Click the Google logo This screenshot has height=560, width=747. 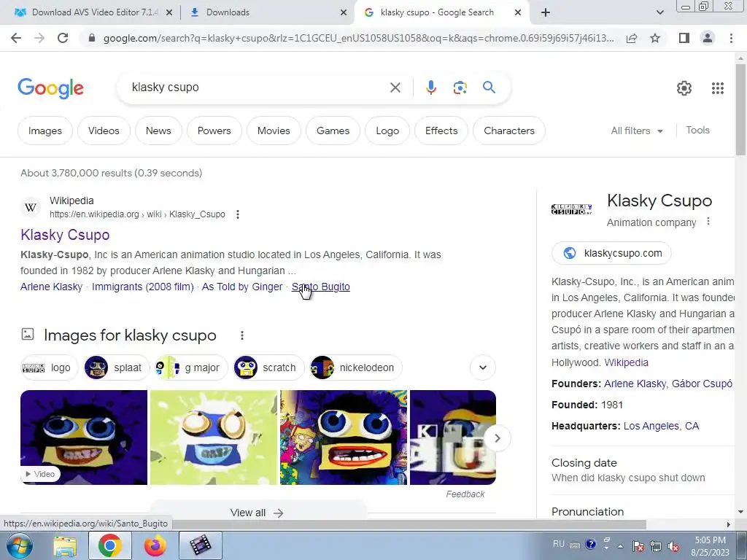pyautogui.click(x=50, y=88)
